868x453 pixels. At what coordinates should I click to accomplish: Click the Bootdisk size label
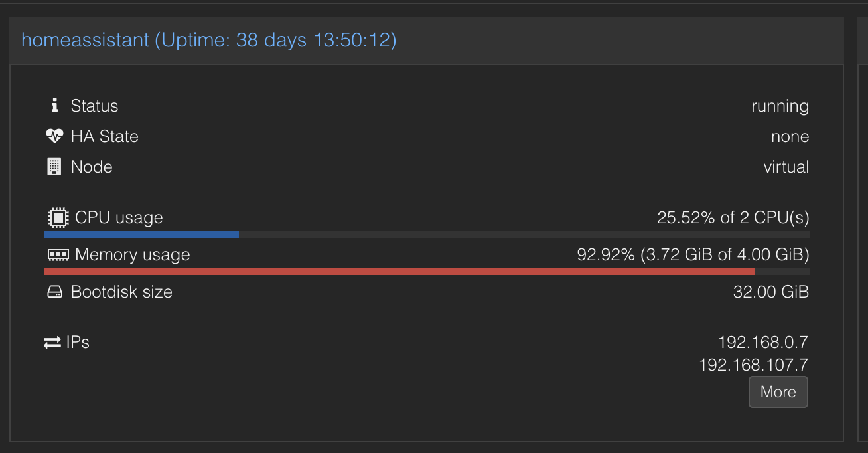pos(121,292)
